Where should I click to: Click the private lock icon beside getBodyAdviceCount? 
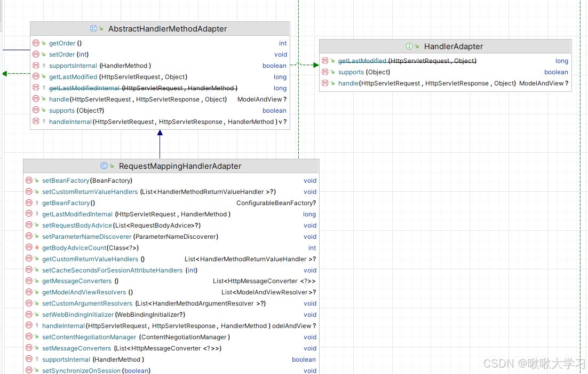pyautogui.click(x=37, y=248)
